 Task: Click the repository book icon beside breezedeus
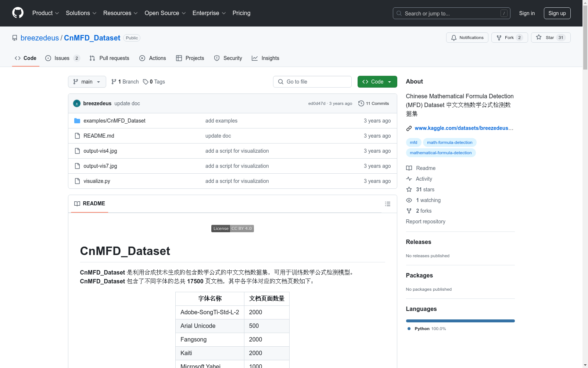pyautogui.click(x=15, y=38)
